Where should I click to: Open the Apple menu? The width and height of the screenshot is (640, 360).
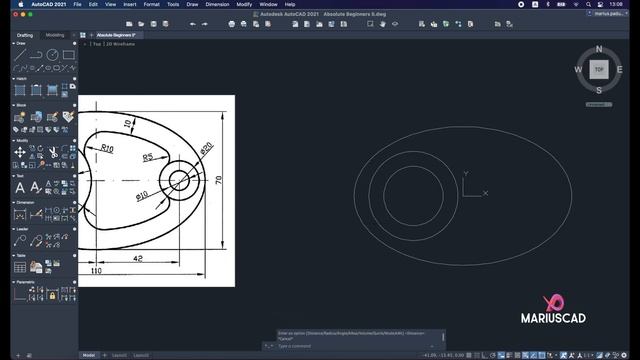(x=21, y=4)
